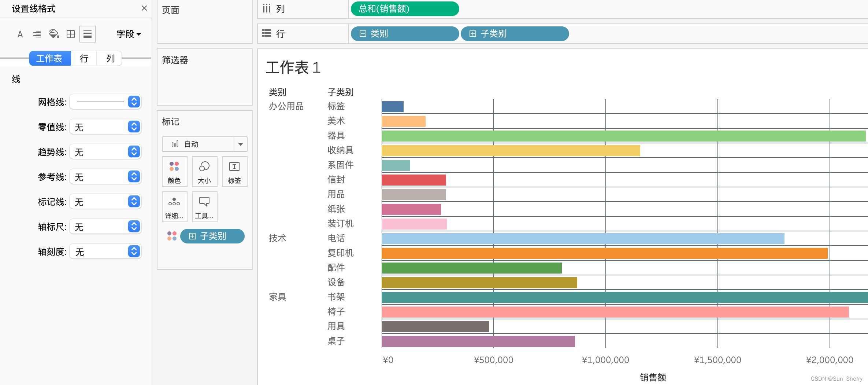868x385 pixels.
Task: Switch to the 工作表 tab
Action: click(50, 58)
